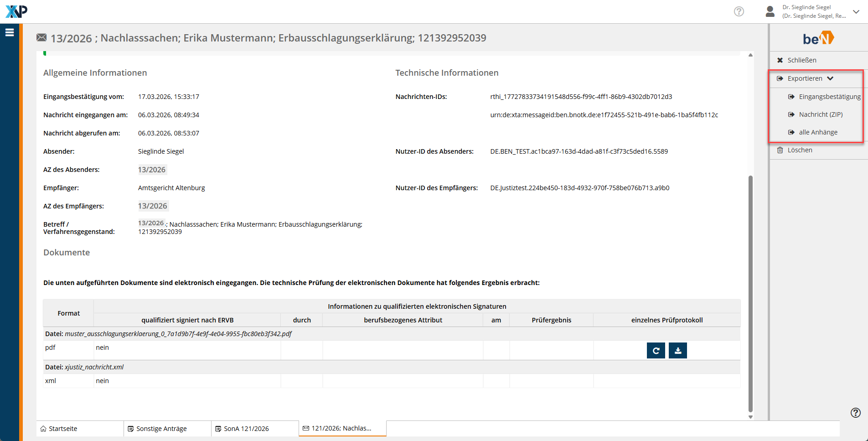
Task: Open the bottom-right help circle icon
Action: [855, 413]
